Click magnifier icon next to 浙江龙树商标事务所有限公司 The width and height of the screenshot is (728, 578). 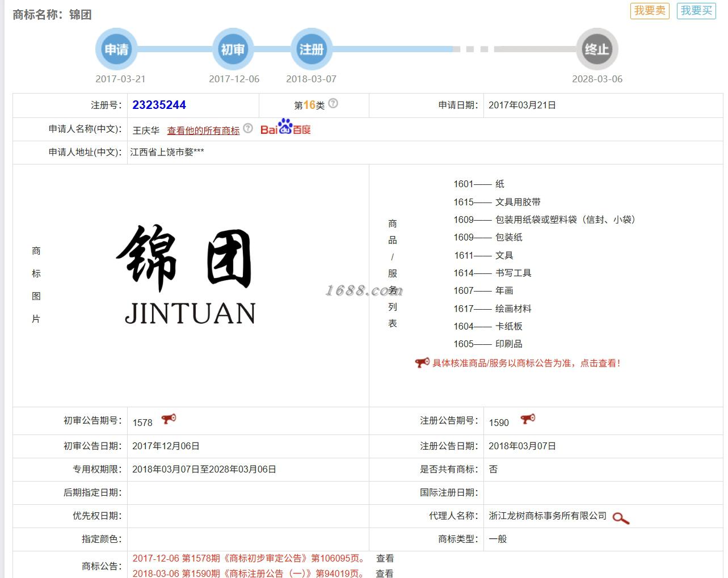[x=621, y=518]
